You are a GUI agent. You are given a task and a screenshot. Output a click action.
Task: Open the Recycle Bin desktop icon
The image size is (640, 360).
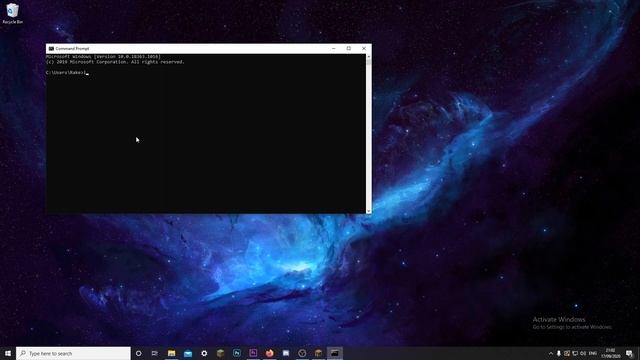point(13,13)
